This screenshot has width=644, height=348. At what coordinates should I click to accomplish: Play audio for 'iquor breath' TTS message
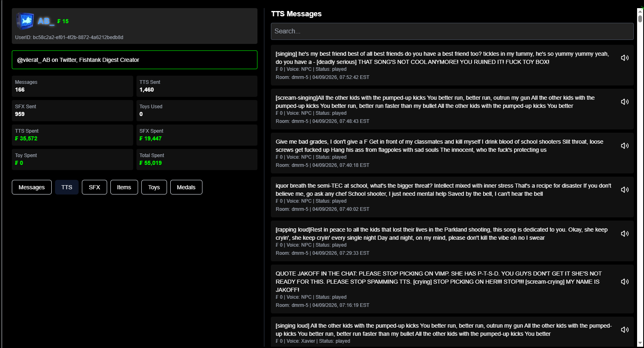tap(624, 190)
